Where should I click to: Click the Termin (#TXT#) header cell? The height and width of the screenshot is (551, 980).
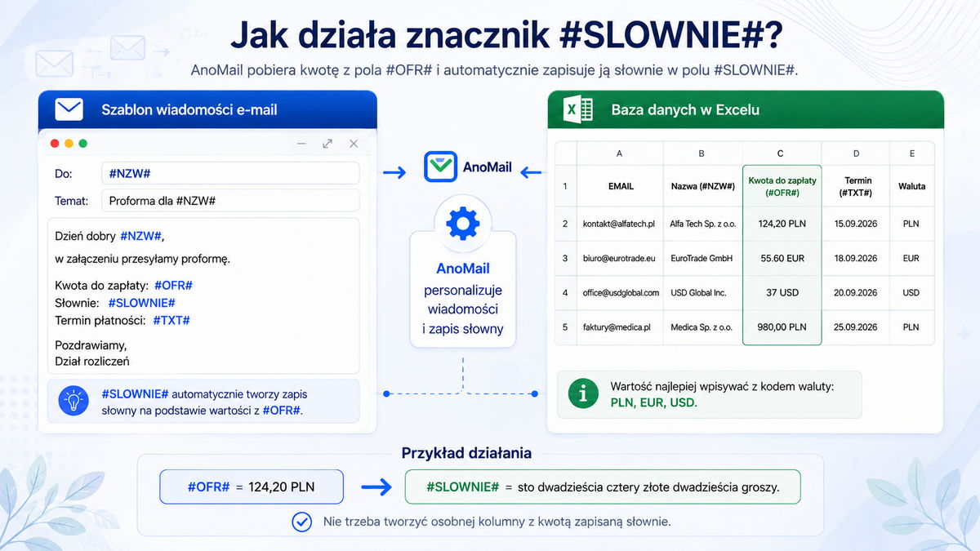856,186
